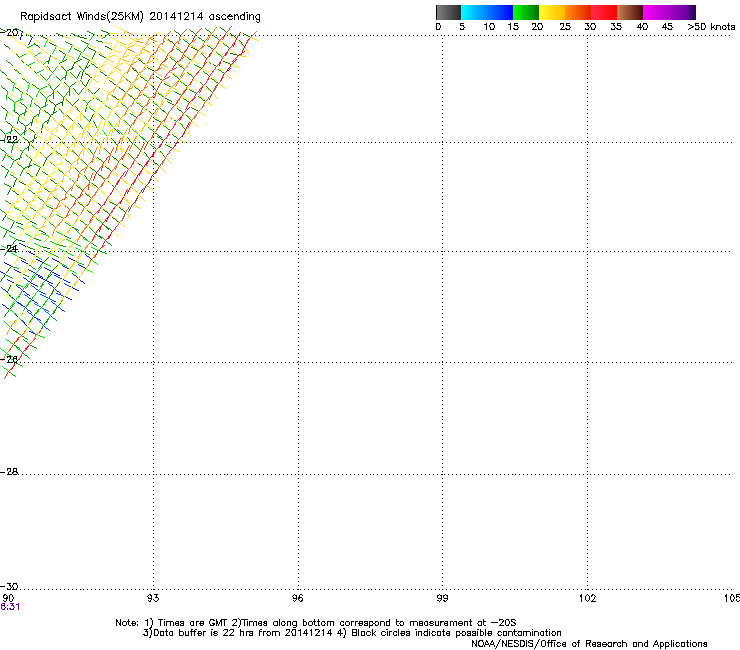740x650 pixels.
Task: Click the longitude label '102'
Action: tap(588, 599)
